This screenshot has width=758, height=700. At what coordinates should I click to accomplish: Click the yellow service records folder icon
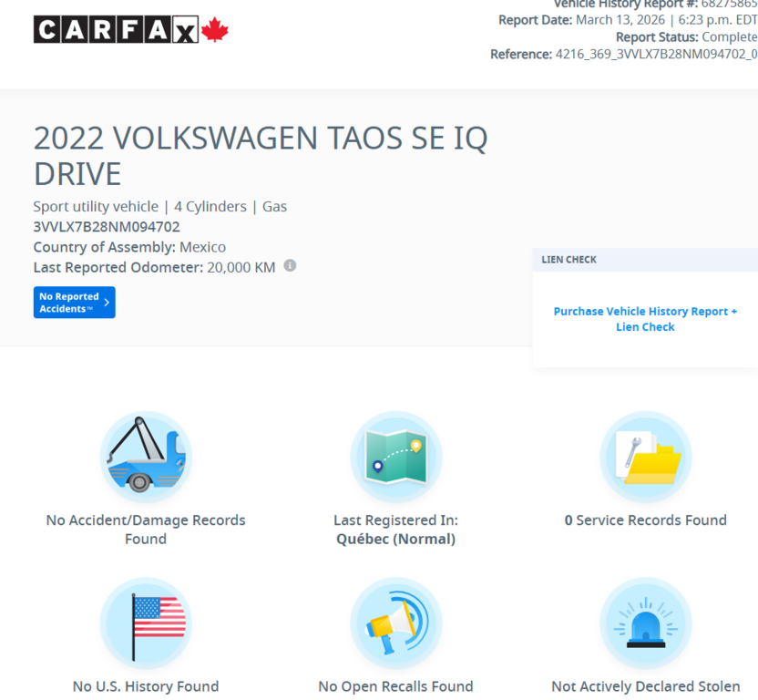645,457
